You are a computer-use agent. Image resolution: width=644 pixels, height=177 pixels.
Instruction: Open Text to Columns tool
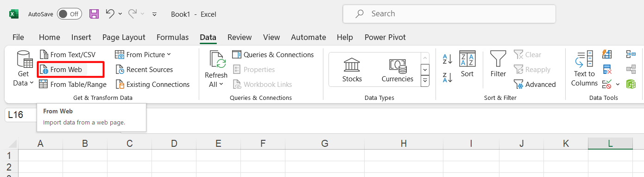click(x=584, y=69)
